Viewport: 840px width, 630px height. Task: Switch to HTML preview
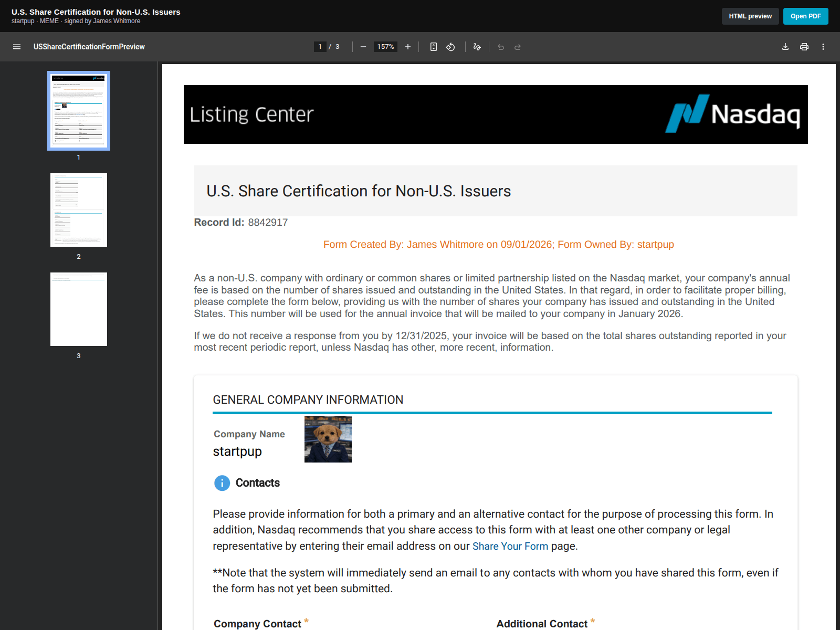(x=750, y=16)
